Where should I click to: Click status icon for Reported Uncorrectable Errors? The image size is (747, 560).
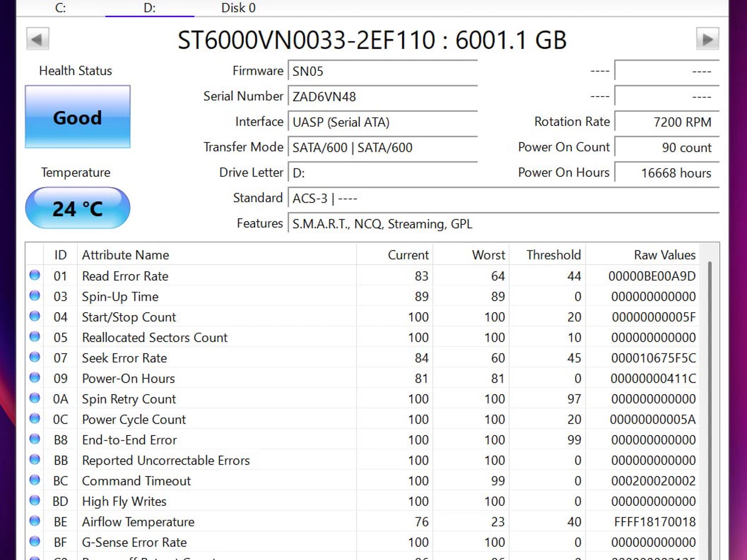click(35, 459)
